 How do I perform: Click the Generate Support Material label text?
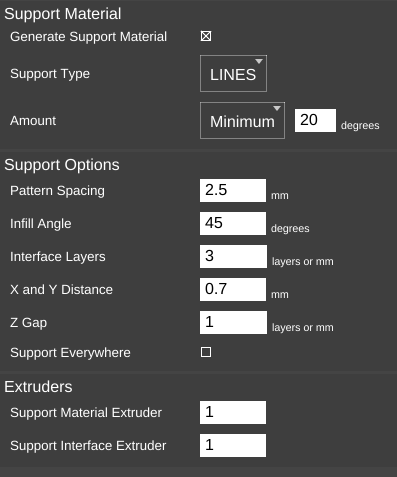coord(88,37)
